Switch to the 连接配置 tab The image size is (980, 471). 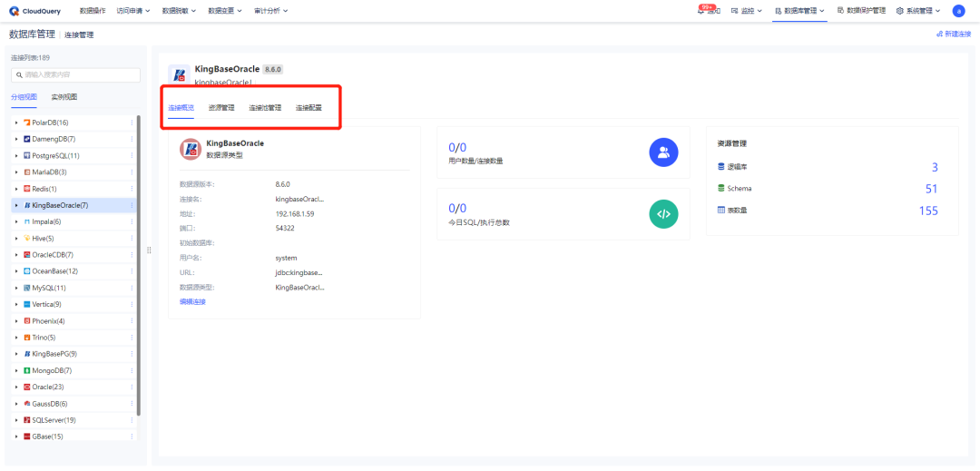point(309,107)
